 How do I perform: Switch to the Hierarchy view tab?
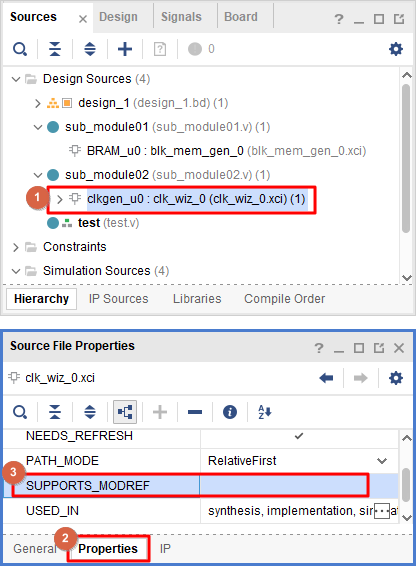pyautogui.click(x=42, y=299)
